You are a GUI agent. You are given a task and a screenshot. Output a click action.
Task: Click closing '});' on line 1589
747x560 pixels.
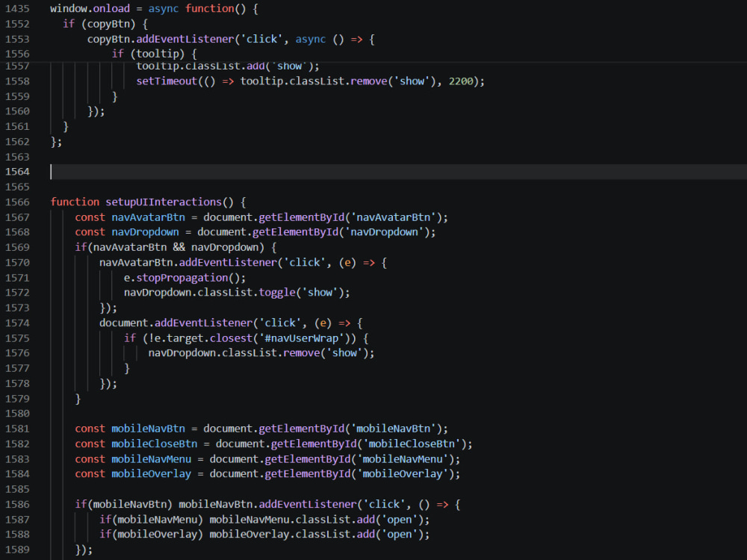pos(84,550)
